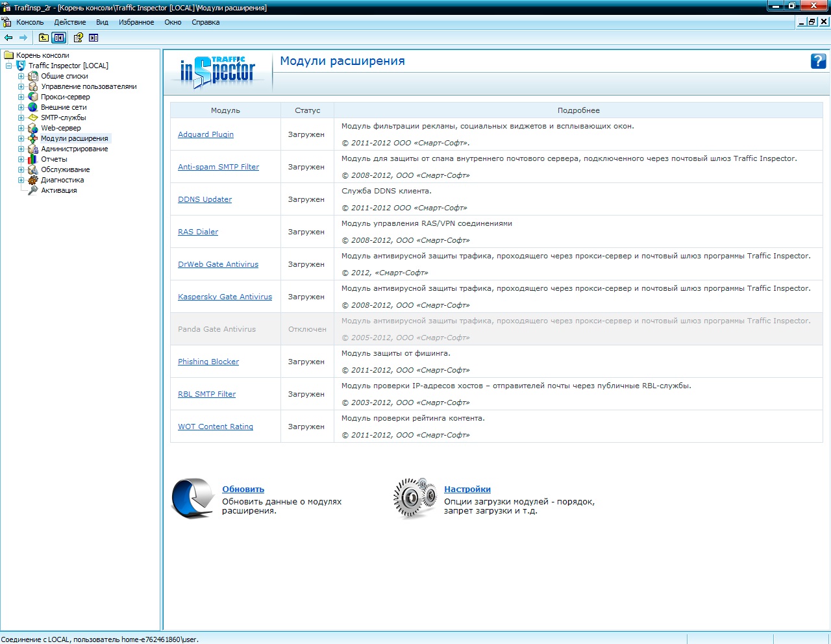Click the Модули расширения tree icon

pos(33,138)
